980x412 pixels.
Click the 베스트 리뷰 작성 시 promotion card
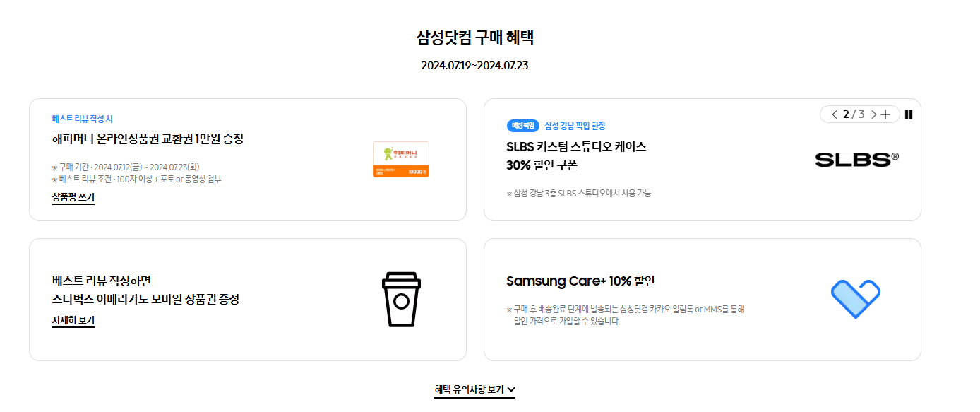(x=247, y=159)
